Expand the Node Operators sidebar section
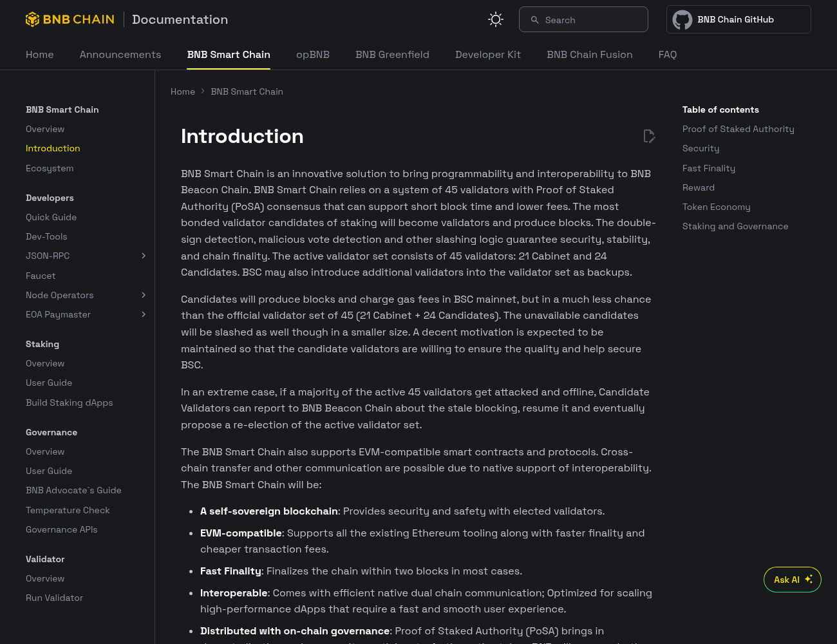837x644 pixels. pos(144,295)
